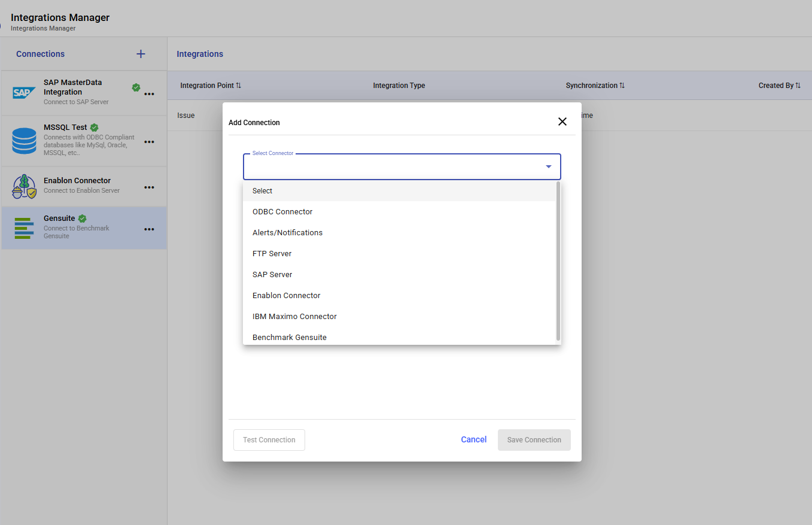The width and height of the screenshot is (812, 525).
Task: Open the more options menu for Gensuite
Action: pyautogui.click(x=150, y=229)
